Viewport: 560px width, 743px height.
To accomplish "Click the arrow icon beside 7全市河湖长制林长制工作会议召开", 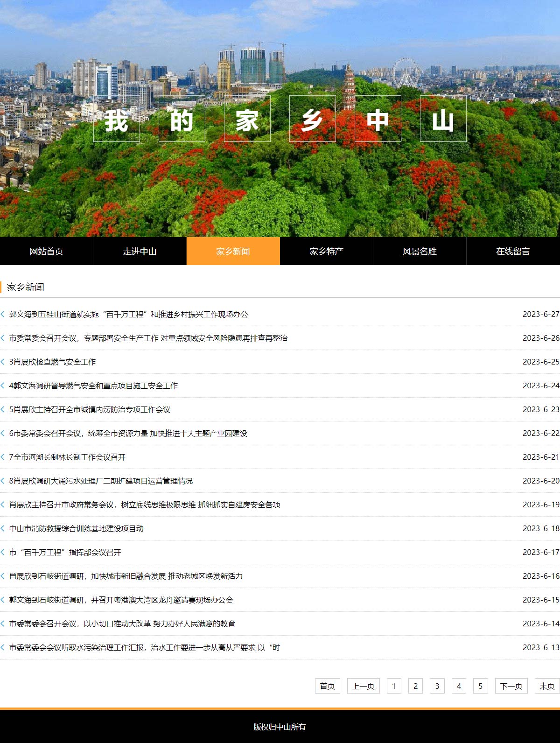I will point(3,457).
